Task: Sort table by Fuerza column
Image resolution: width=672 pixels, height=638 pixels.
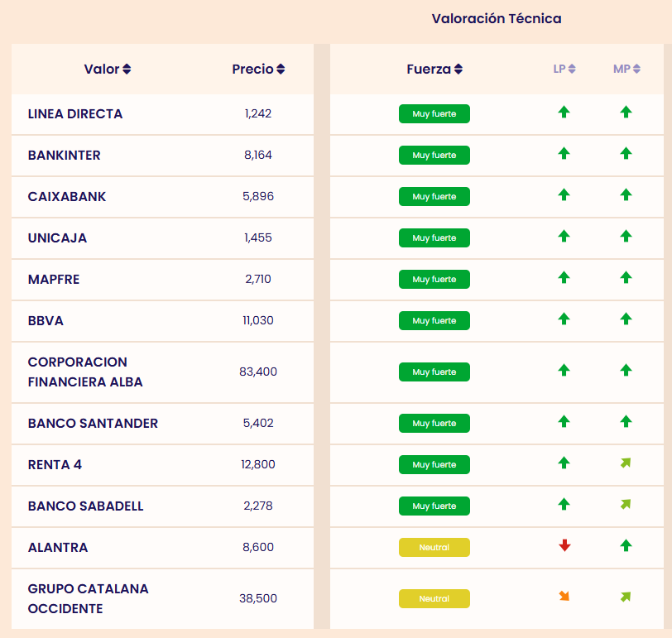Action: point(434,70)
